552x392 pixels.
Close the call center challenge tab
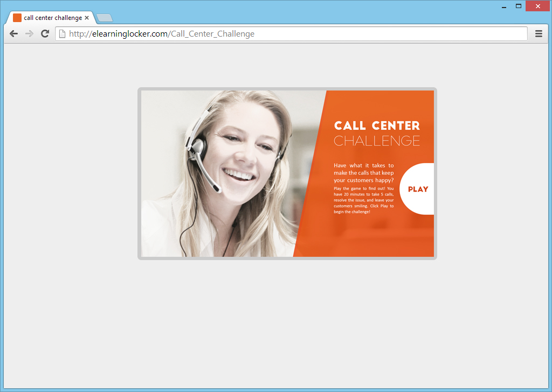point(87,18)
